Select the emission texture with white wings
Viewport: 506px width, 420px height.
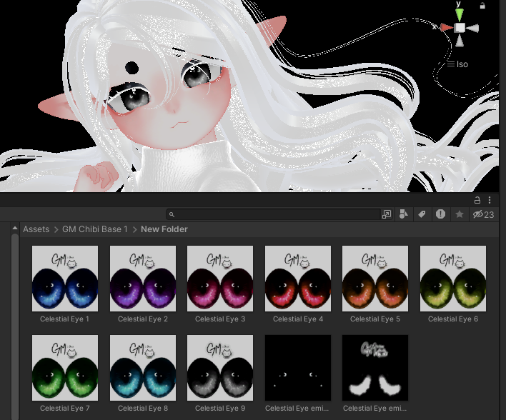[375, 368]
